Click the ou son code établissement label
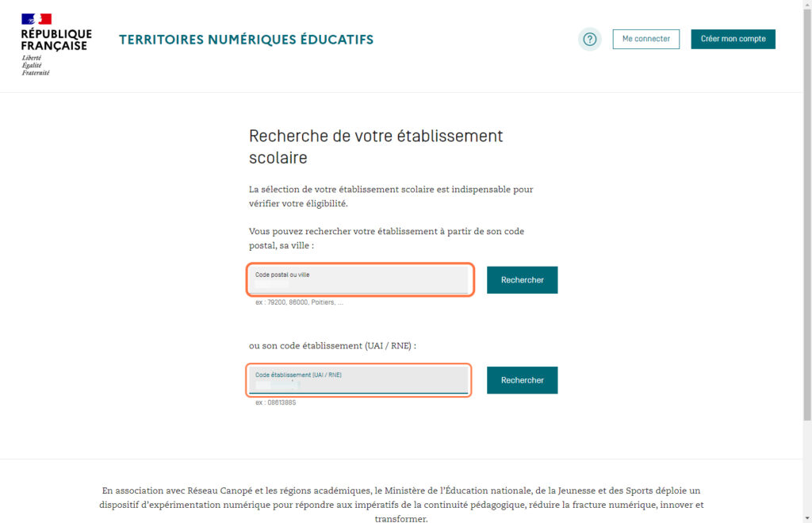This screenshot has width=812, height=523. pos(332,346)
